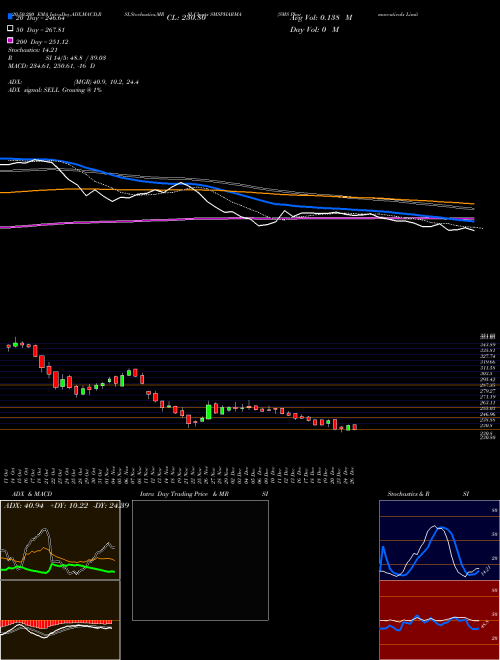Open the blue Stochastics mini chart
500x660 pixels.
(x=439, y=540)
